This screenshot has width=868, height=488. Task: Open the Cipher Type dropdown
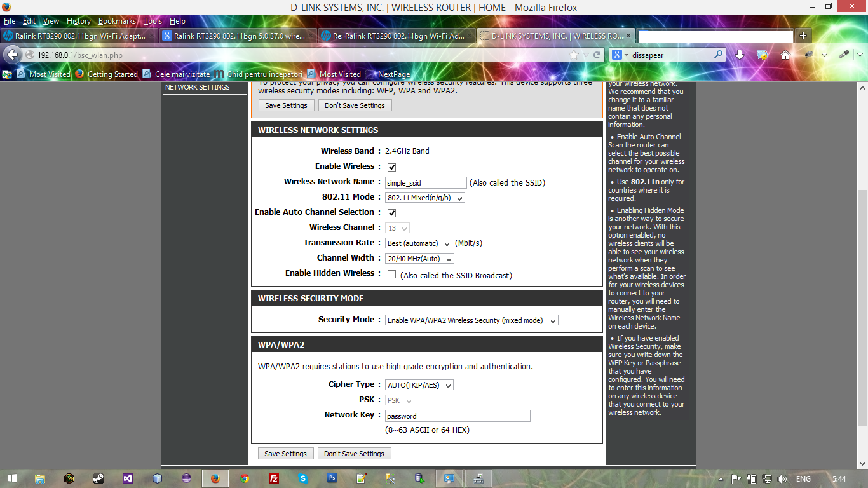(419, 385)
